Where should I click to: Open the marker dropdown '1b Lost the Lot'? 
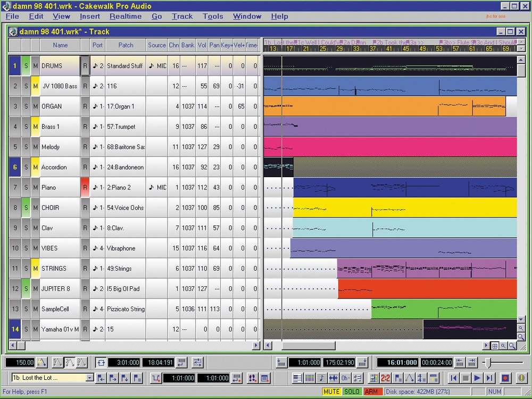89,378
